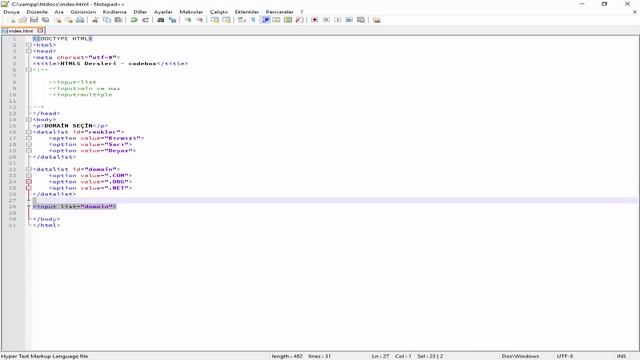Screen dimensions: 640x360
Task: Toggle the highlighted Indent Guide icon
Action: [x=265, y=20]
